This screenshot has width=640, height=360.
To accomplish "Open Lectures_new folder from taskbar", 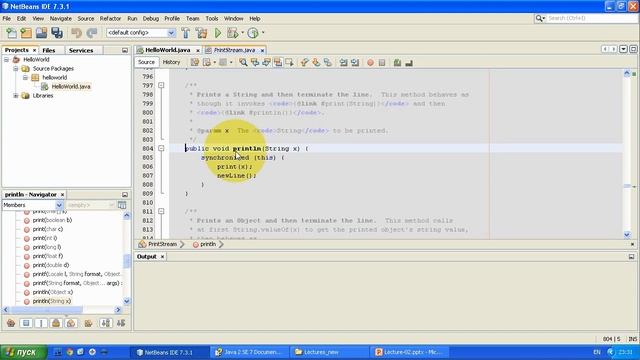I will (329, 352).
